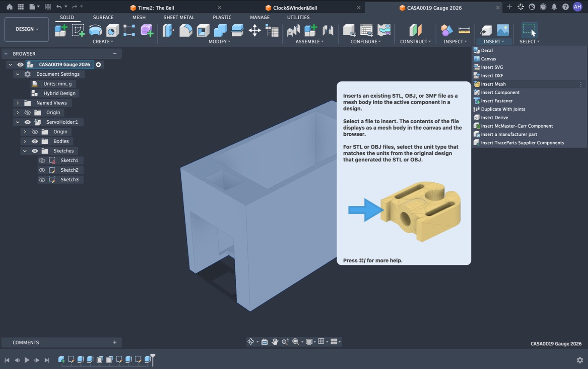Jump to timeline beginning
The width and height of the screenshot is (588, 369).
coord(7,360)
